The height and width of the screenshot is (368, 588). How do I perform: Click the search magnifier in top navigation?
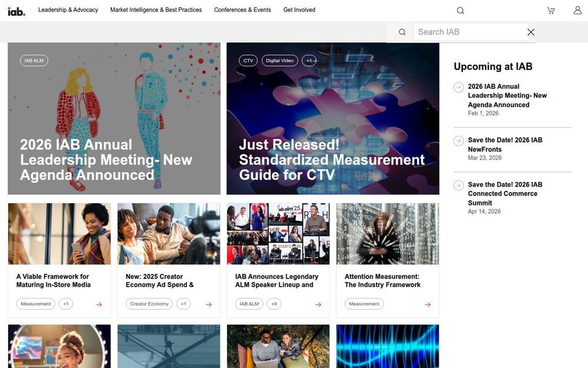pos(460,11)
